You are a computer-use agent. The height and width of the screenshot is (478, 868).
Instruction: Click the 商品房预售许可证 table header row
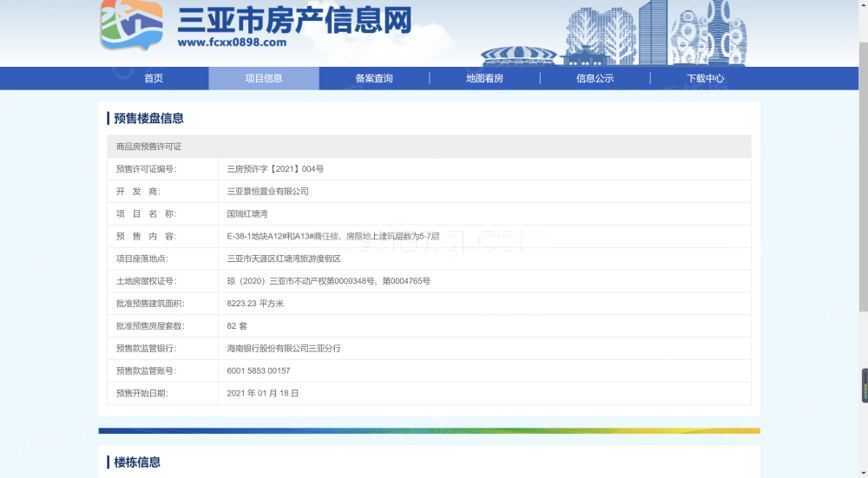point(429,147)
